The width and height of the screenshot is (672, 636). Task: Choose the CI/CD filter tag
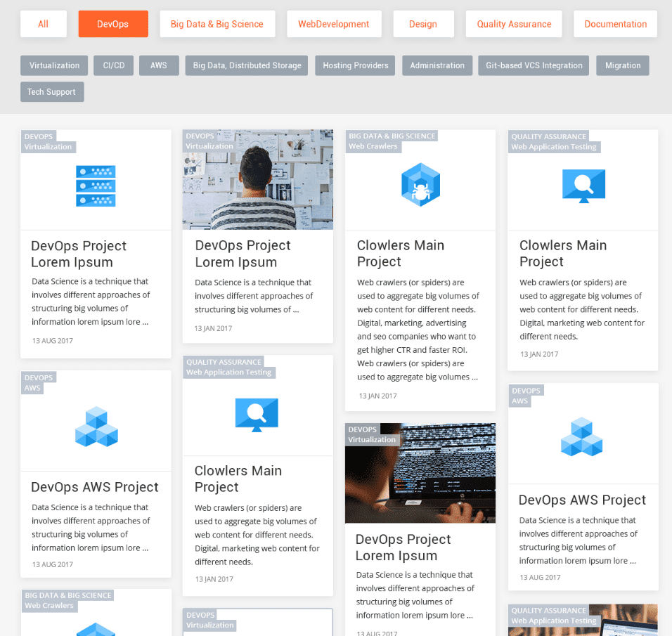pos(114,65)
